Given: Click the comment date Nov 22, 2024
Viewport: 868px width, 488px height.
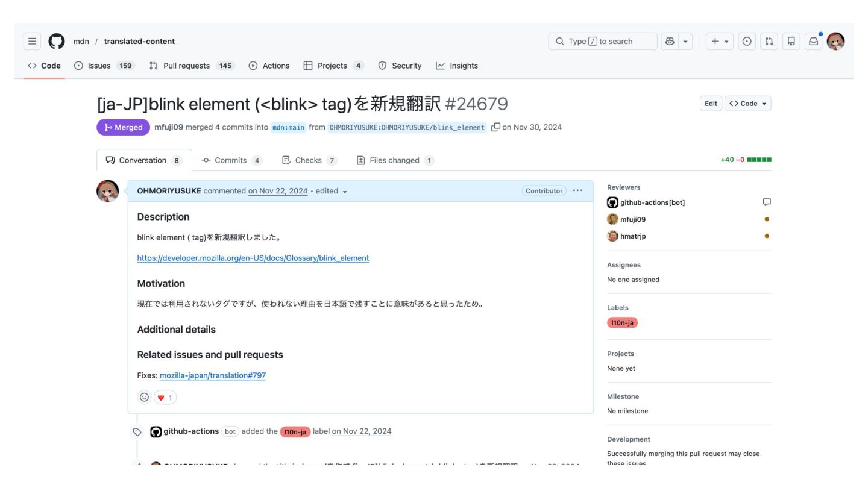Looking at the screenshot, I should pyautogui.click(x=278, y=191).
